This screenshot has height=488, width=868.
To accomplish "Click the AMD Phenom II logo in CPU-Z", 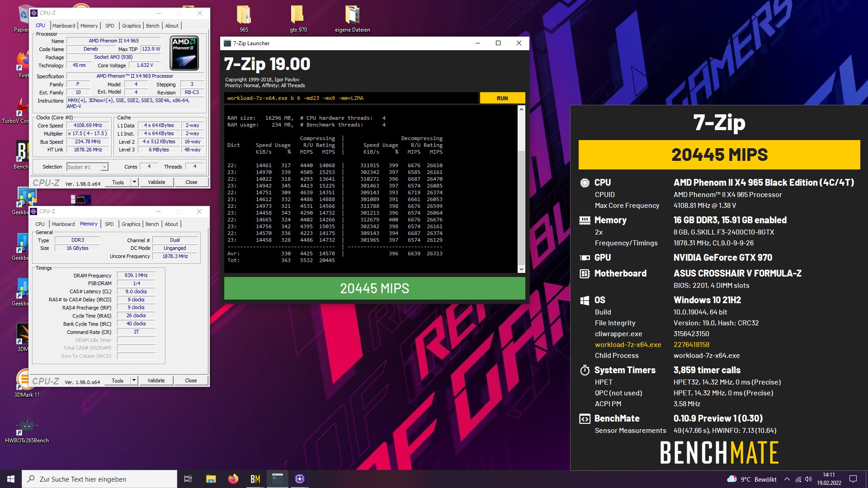I will click(x=184, y=53).
